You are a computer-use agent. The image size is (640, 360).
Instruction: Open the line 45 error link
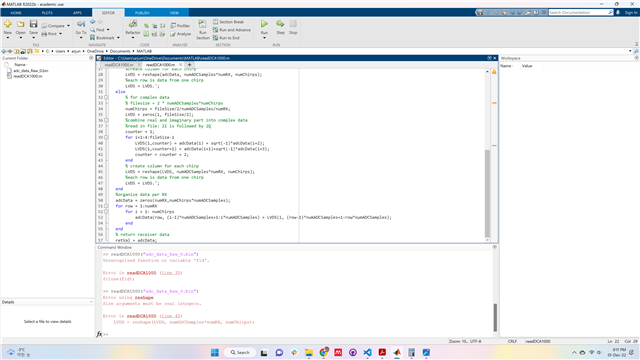coord(171,316)
